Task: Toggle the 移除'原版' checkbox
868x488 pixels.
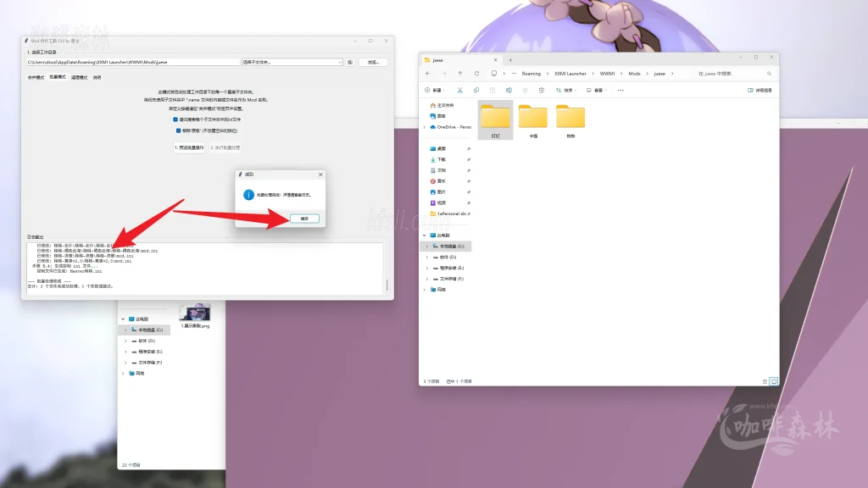Action: point(179,130)
